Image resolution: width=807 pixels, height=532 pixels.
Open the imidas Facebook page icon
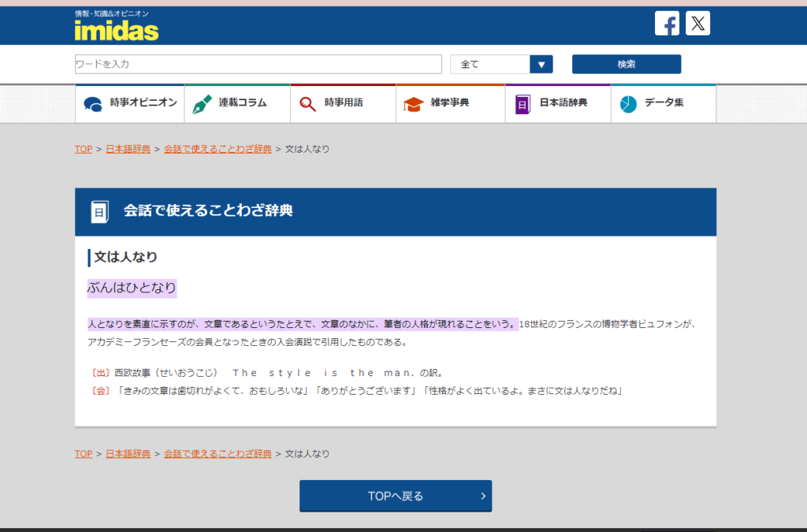click(667, 24)
